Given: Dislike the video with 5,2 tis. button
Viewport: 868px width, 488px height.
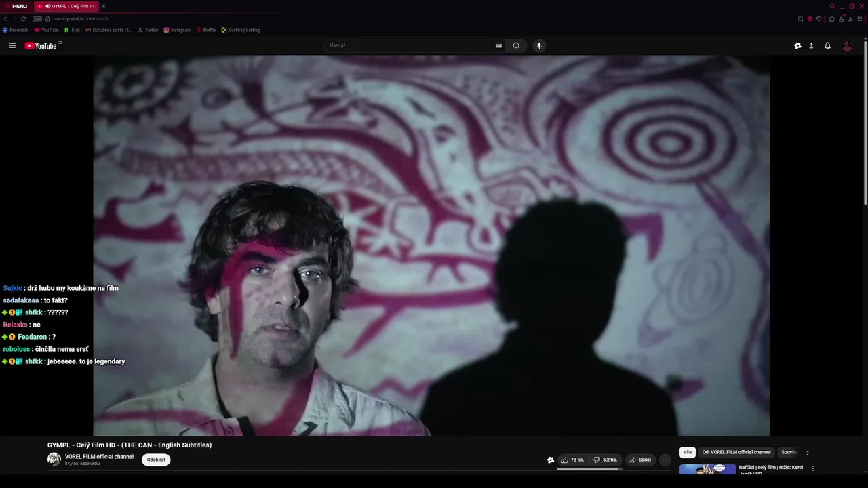Looking at the screenshot, I should pyautogui.click(x=605, y=460).
